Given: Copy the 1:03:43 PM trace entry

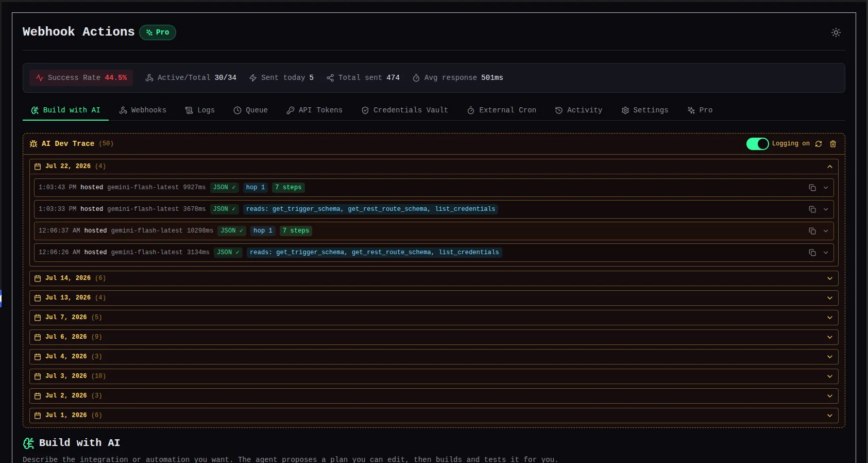Looking at the screenshot, I should [812, 188].
